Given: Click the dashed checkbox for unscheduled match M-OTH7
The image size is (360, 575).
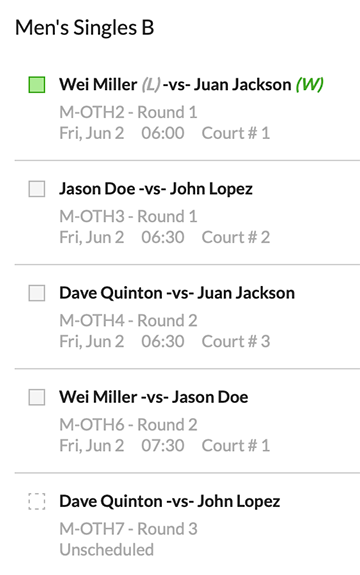Looking at the screenshot, I should 37,501.
